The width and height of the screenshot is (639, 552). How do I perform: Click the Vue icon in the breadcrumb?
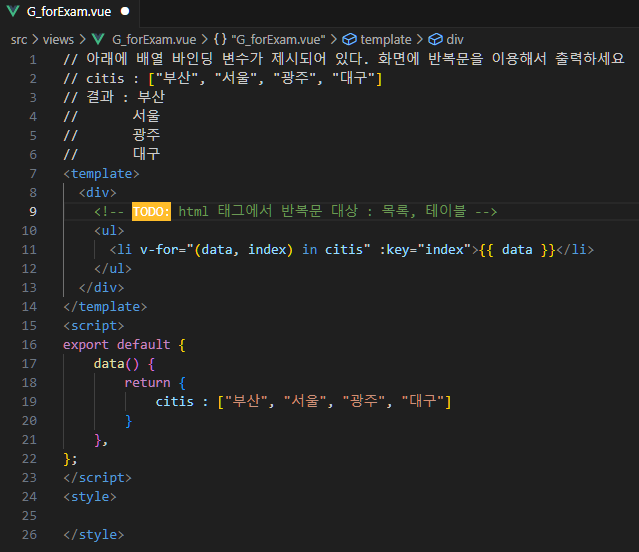98,39
